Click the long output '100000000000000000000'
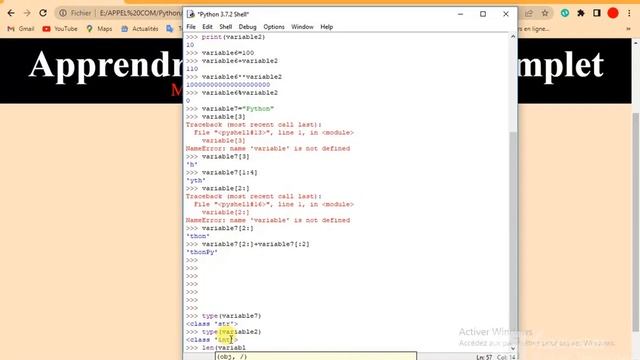The height and width of the screenshot is (360, 640). pos(228,85)
